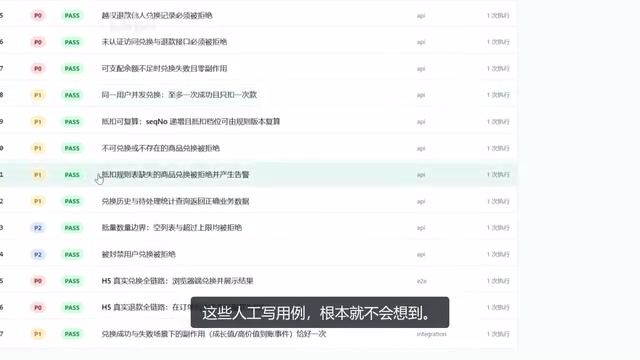640x360 pixels.
Task: Click PASS status of '未认证访问兑换与退款接口' row
Action: pyautogui.click(x=72, y=42)
